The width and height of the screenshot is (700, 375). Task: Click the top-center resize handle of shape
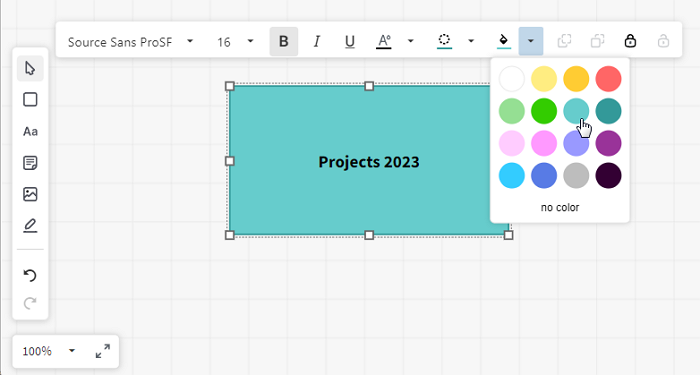[x=369, y=86]
